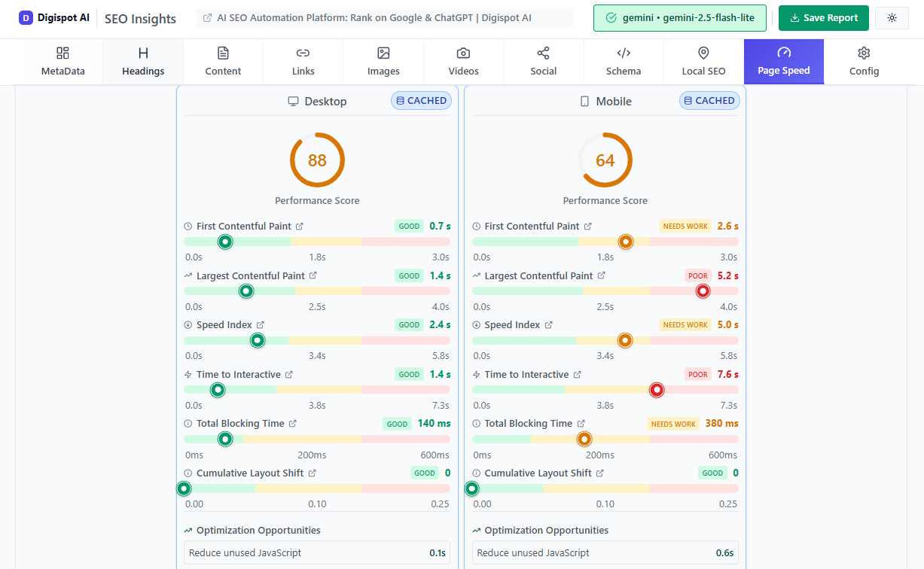Image resolution: width=924 pixels, height=569 pixels.
Task: Toggle the theme with the sun icon
Action: click(x=892, y=17)
